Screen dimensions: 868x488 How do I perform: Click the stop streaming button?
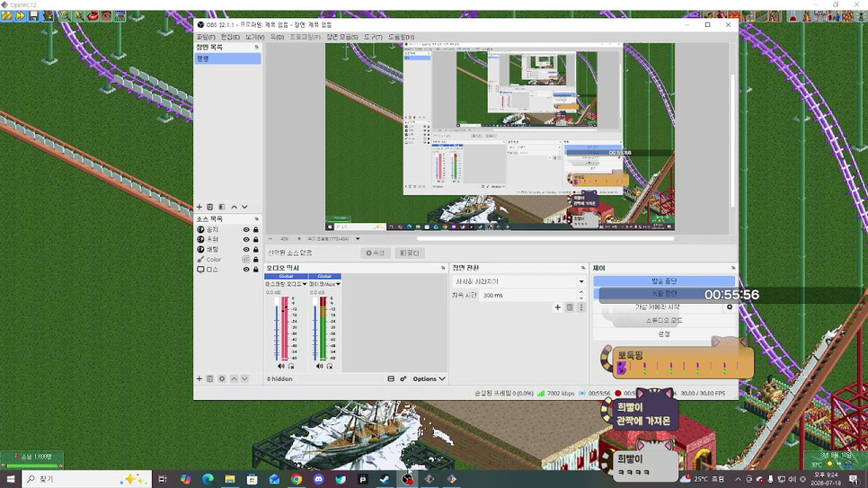pyautogui.click(x=664, y=281)
